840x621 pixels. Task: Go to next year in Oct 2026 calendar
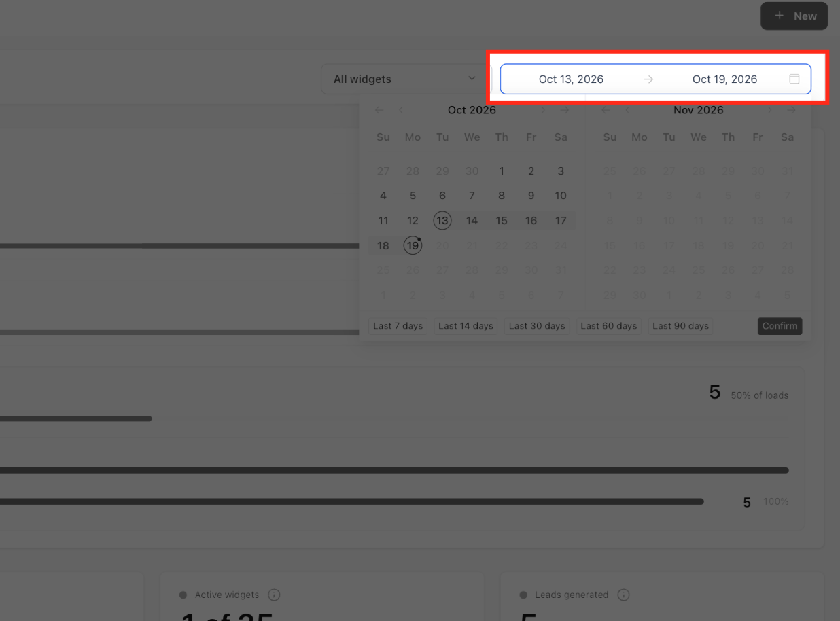[565, 110]
